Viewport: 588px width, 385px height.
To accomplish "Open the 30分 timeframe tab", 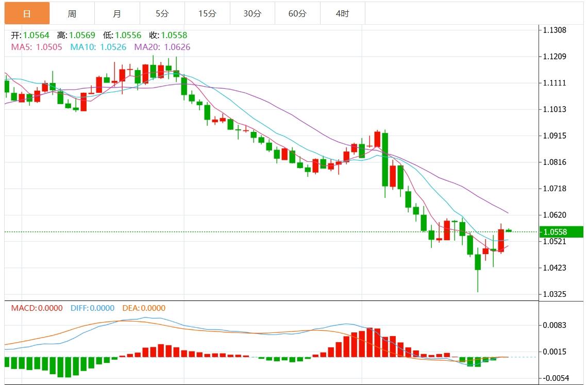I will [252, 13].
